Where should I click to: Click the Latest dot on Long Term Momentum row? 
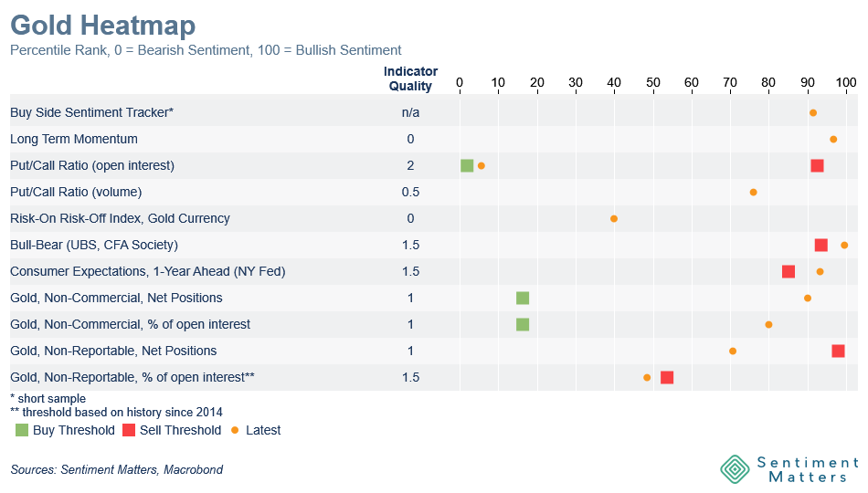(833, 139)
